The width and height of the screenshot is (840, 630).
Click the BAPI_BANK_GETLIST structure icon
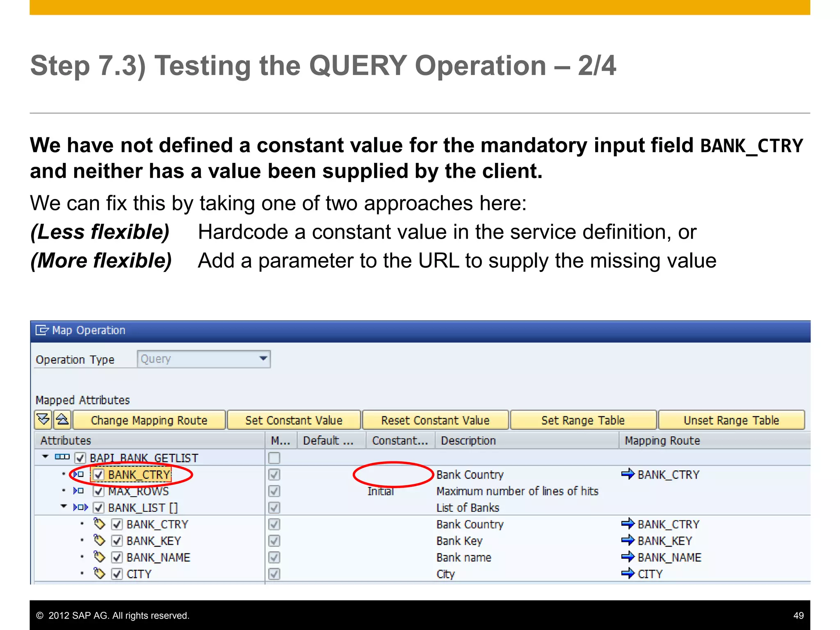click(x=62, y=457)
